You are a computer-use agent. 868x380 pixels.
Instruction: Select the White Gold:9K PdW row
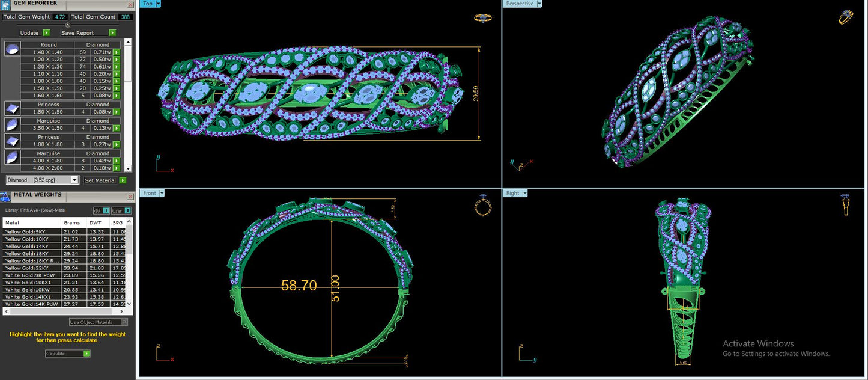(65, 275)
